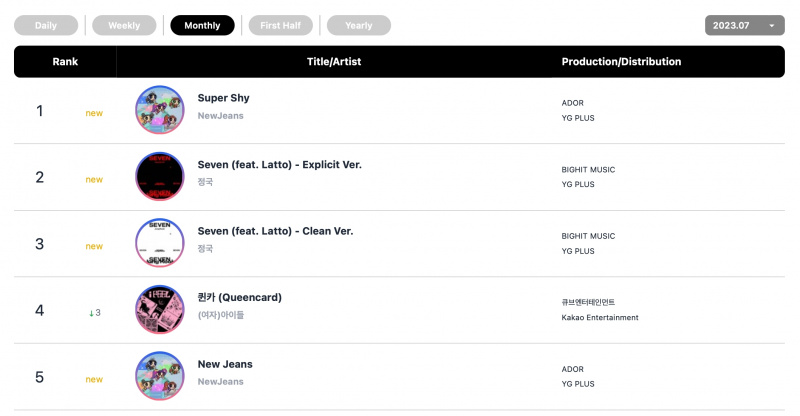This screenshot has width=800, height=416.
Task: Open Seven (feat. Latto) - Explicit Ver. title
Action: click(x=280, y=165)
